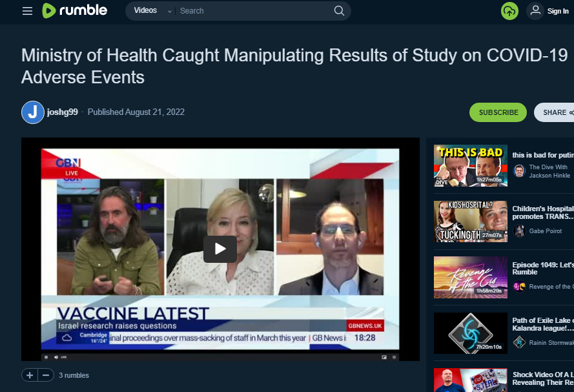This screenshot has height=392, width=574.
Task: Visit The Dive With Jackson Hinkle channel
Action: click(549, 171)
